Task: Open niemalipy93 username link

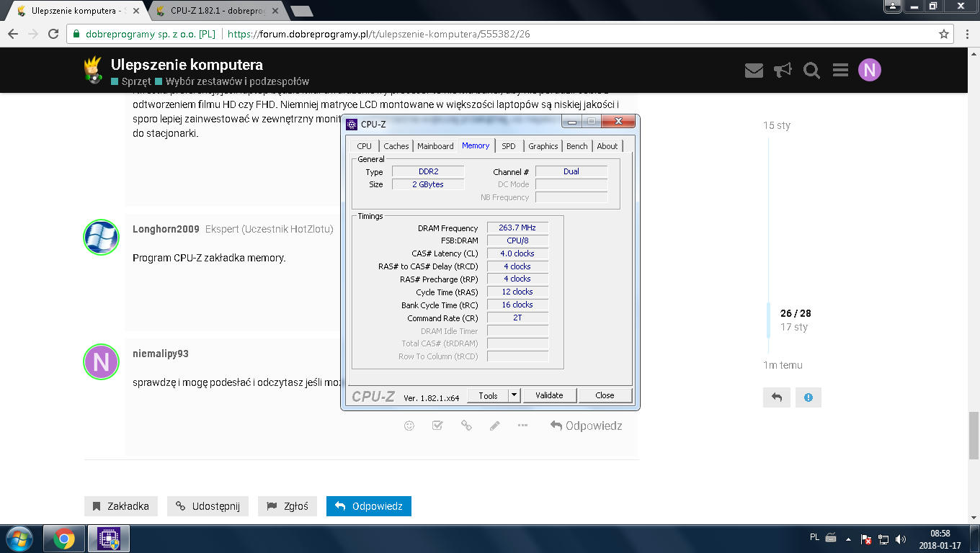Action: click(161, 354)
